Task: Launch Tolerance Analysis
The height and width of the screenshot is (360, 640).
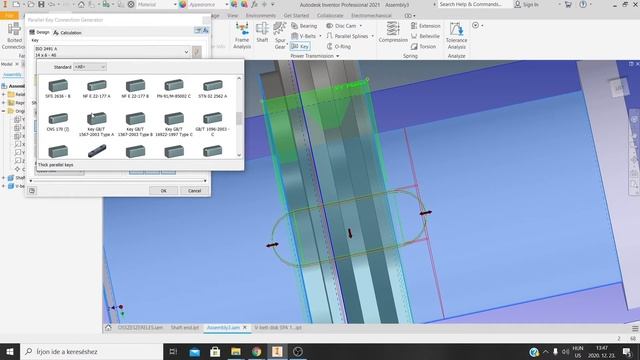Action: coord(456,36)
